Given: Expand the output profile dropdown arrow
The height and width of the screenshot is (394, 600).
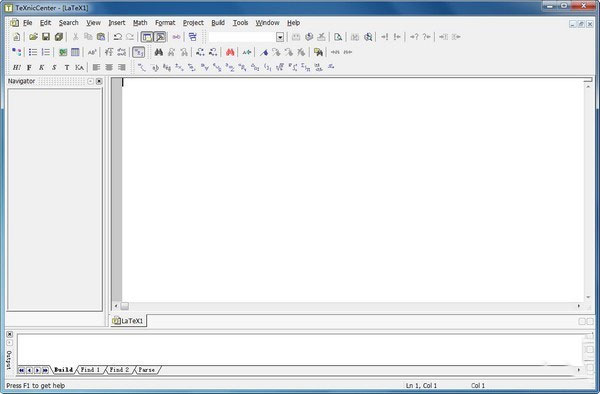Looking at the screenshot, I should (280, 37).
